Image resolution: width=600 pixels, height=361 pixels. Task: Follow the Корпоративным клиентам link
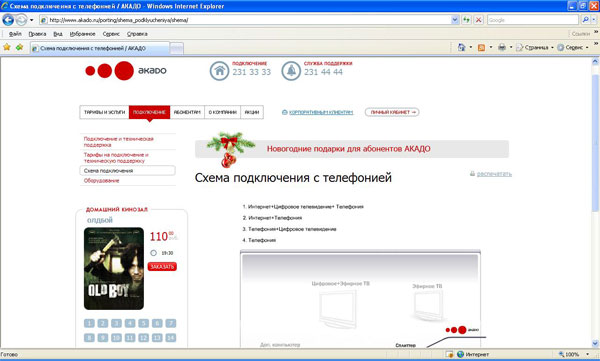click(321, 113)
